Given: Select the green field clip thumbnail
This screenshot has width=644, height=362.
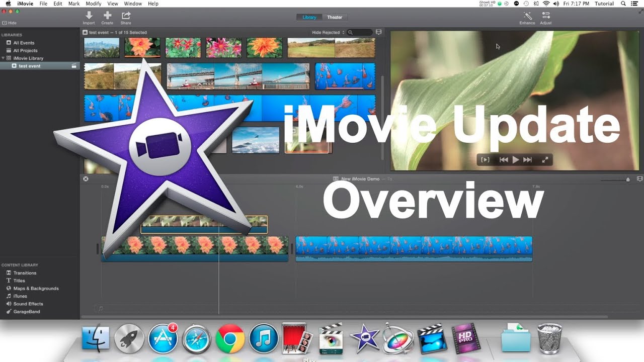Looking at the screenshot, I should [331, 48].
